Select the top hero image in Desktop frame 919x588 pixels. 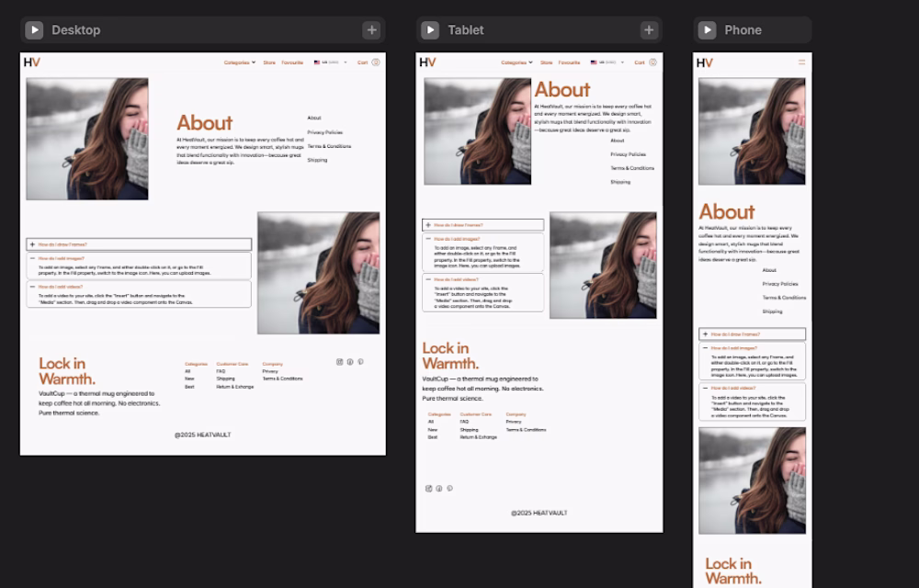(87, 139)
